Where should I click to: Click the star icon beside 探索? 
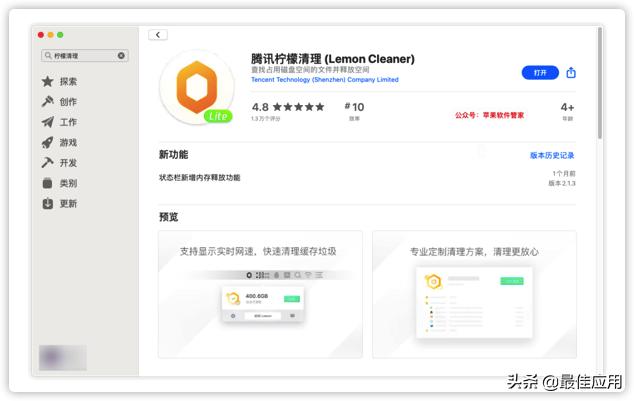tap(48, 81)
